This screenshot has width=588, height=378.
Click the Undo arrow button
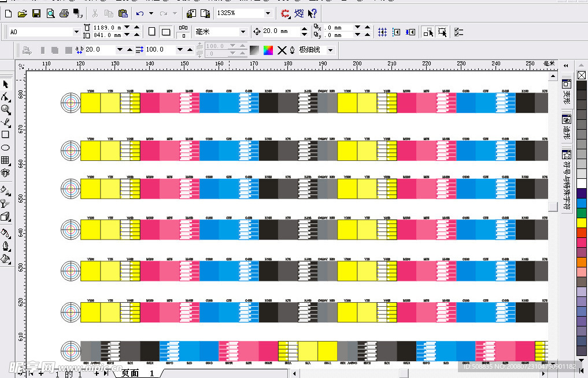coord(140,13)
